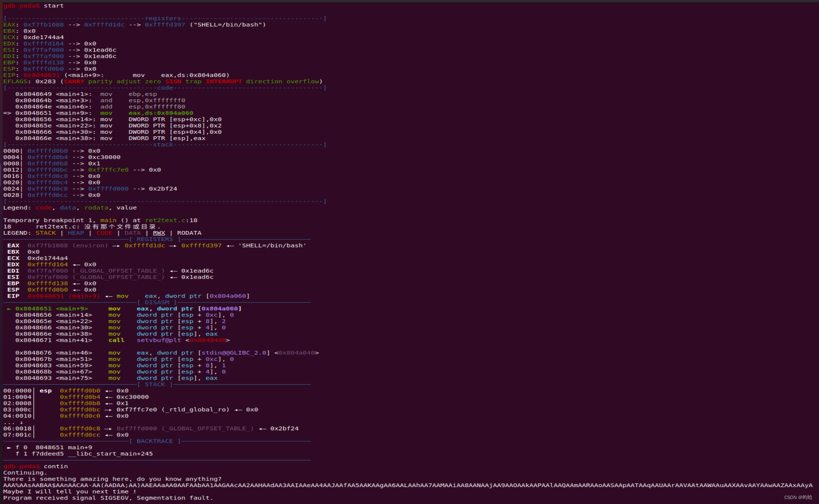Image resolution: width=819 pixels, height=504 pixels.
Task: Click the DISASM panel label
Action: click(x=157, y=302)
